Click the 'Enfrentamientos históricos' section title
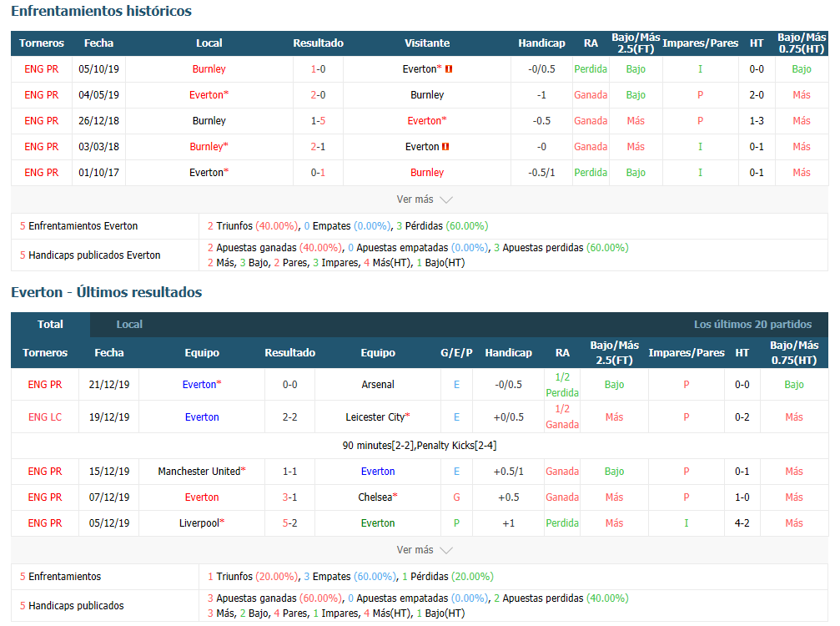This screenshot has height=626, width=840. [x=101, y=11]
